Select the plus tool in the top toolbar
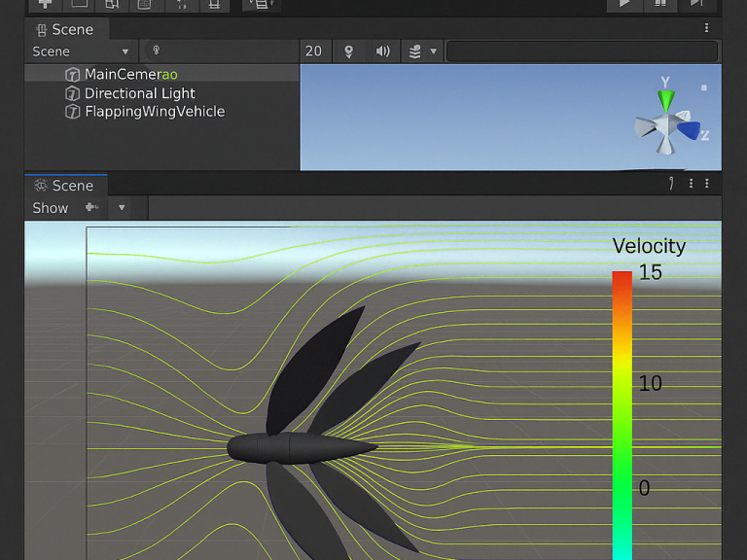747x560 pixels. (x=46, y=4)
